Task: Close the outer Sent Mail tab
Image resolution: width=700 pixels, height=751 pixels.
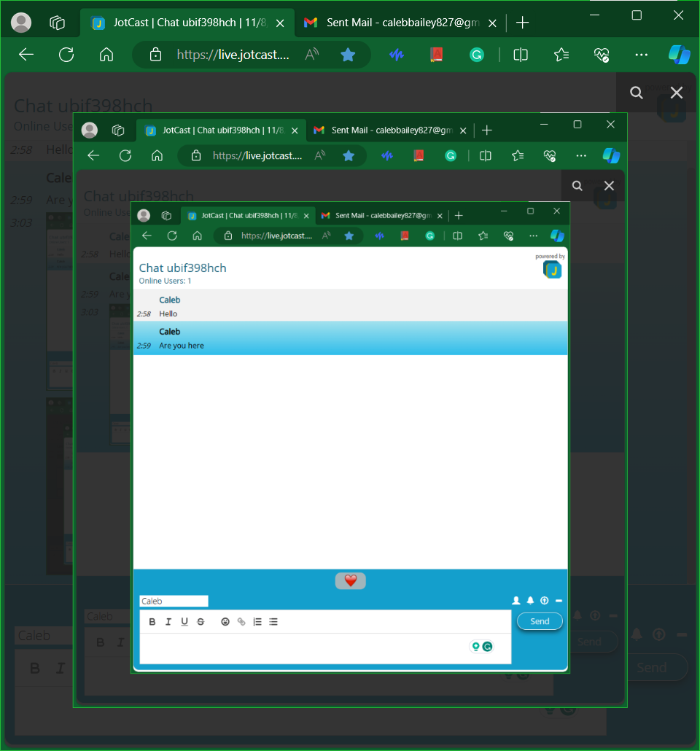Action: click(492, 23)
